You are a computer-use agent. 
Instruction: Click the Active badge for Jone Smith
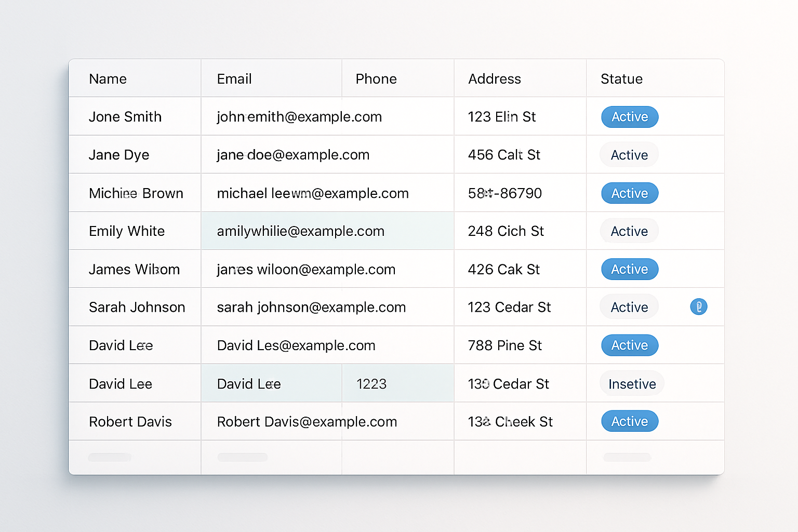629,117
